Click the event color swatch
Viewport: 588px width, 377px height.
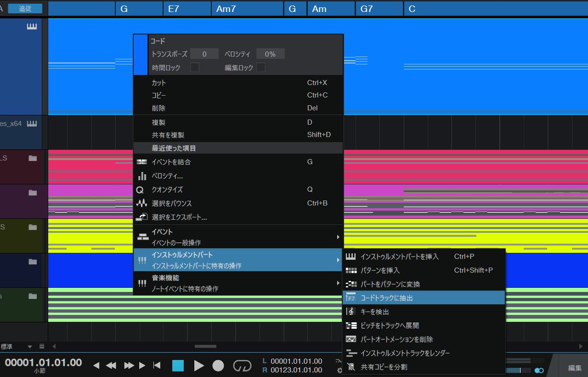(141, 55)
